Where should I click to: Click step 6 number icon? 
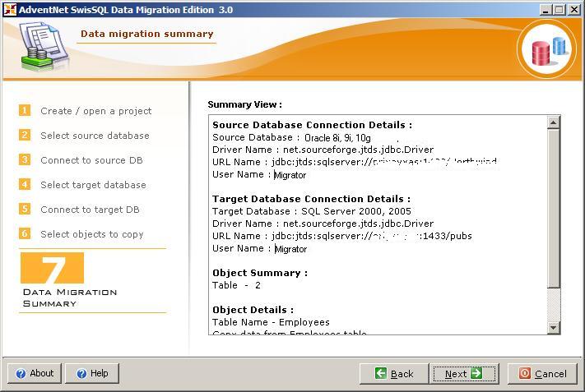(x=25, y=233)
